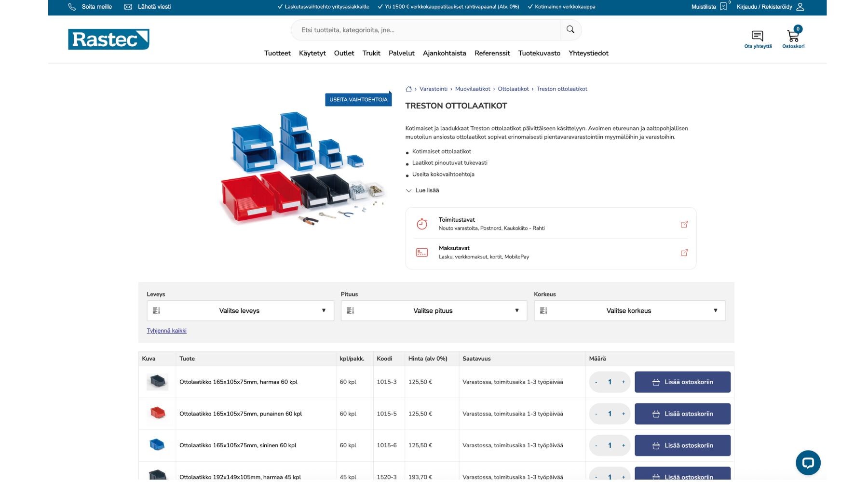Increase quantity for the punainen ottolaatikko
This screenshot has width=868, height=482.
pyautogui.click(x=624, y=414)
